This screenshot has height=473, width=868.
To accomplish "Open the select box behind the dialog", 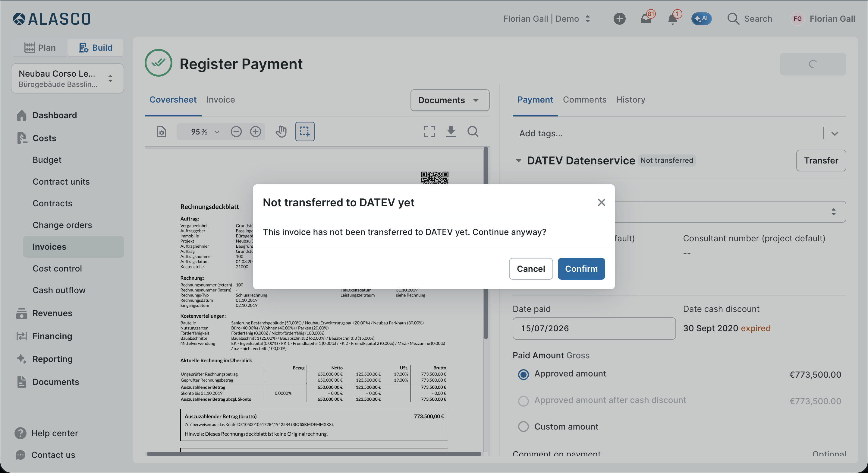I will pos(730,211).
